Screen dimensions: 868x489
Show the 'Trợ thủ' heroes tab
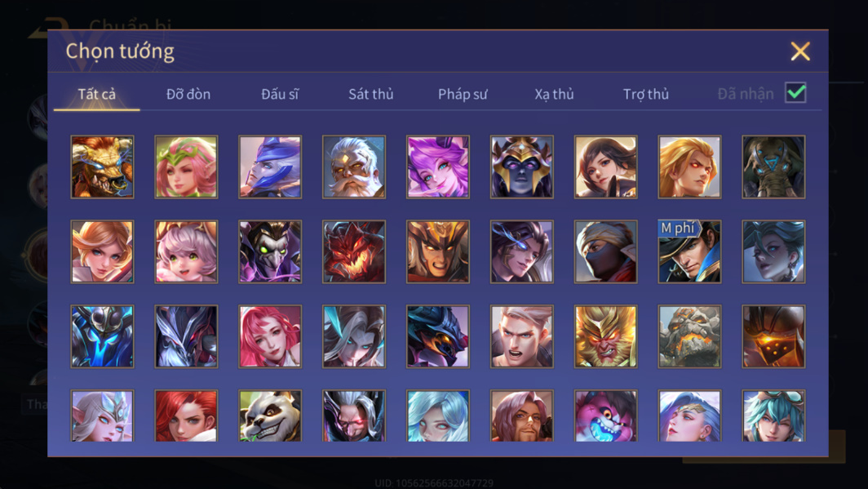coord(645,94)
